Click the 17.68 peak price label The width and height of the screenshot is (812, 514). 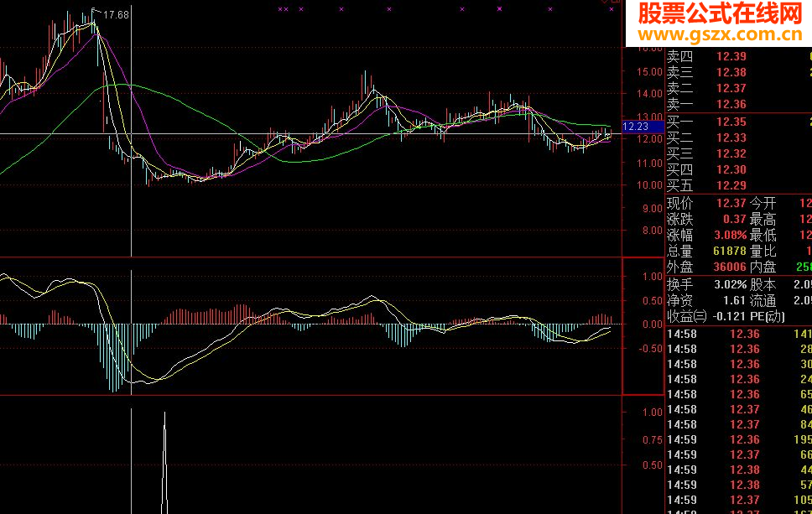(116, 15)
